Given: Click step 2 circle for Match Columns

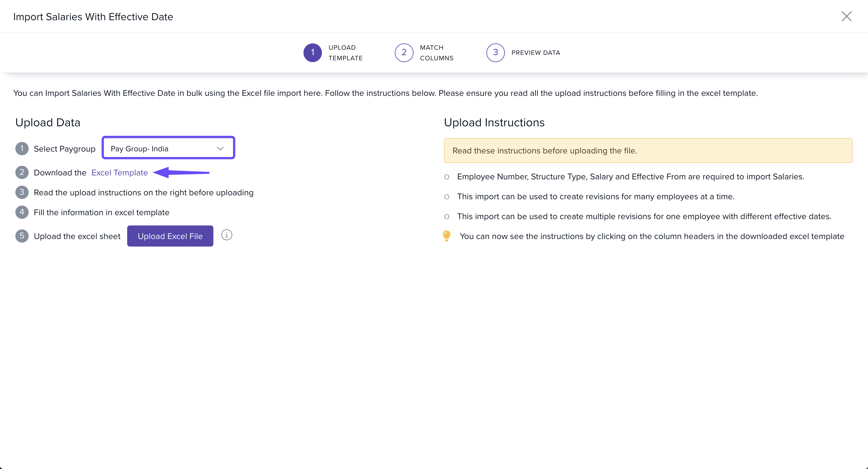Looking at the screenshot, I should click(404, 52).
